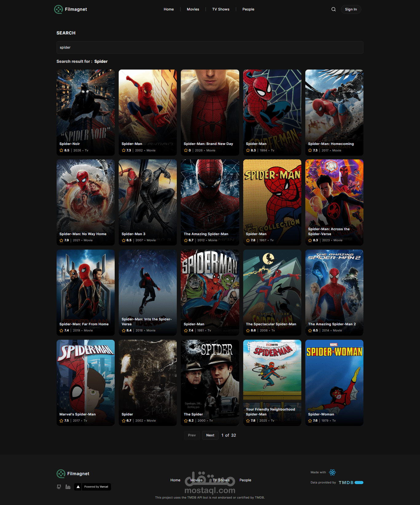This screenshot has height=505, width=420.
Task: Open the LinkedIn icon link in the footer
Action: pyautogui.click(x=68, y=487)
